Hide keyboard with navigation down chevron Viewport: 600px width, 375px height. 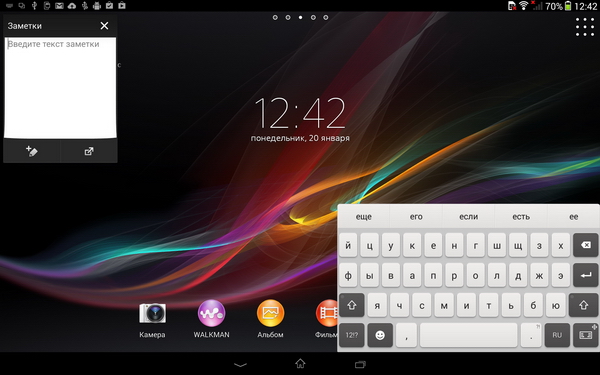240,364
